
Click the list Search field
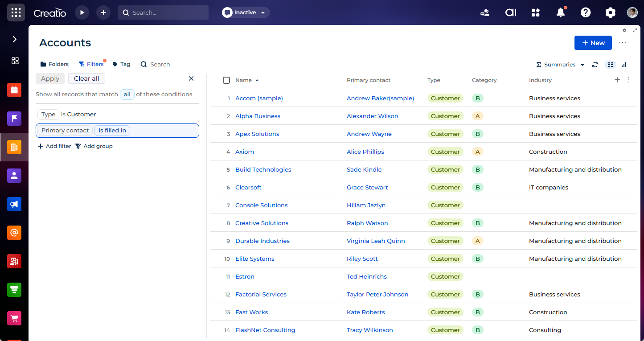point(156,64)
